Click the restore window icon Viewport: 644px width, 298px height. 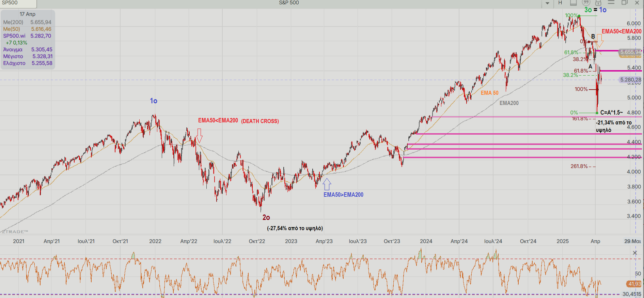[x=624, y=2]
